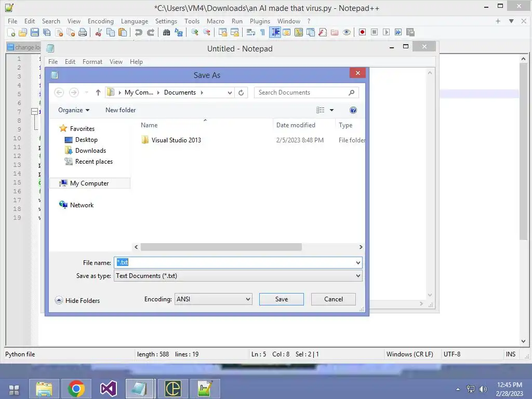This screenshot has width=532, height=399.
Task: Go up one folder level in Save As
Action: tap(98, 92)
